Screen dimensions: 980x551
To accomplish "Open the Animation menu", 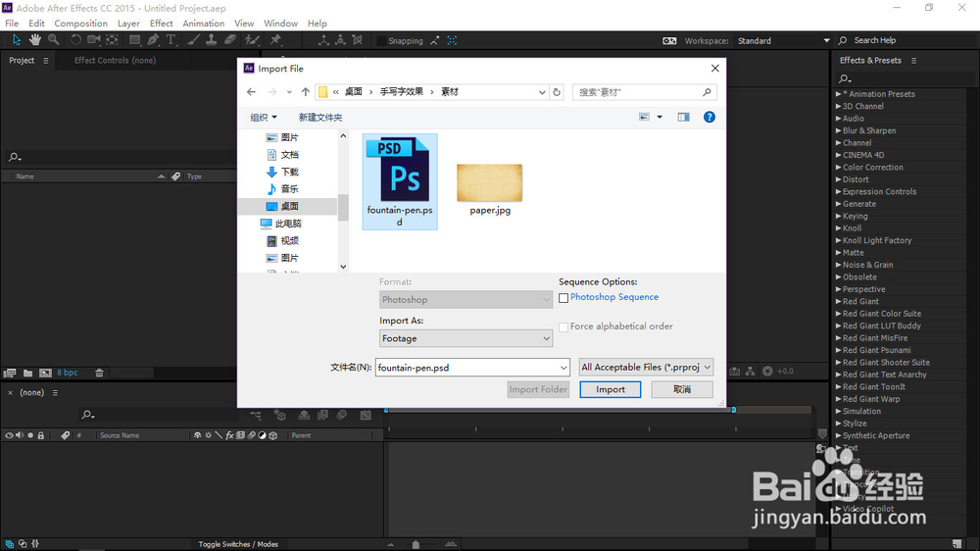I will click(x=203, y=24).
